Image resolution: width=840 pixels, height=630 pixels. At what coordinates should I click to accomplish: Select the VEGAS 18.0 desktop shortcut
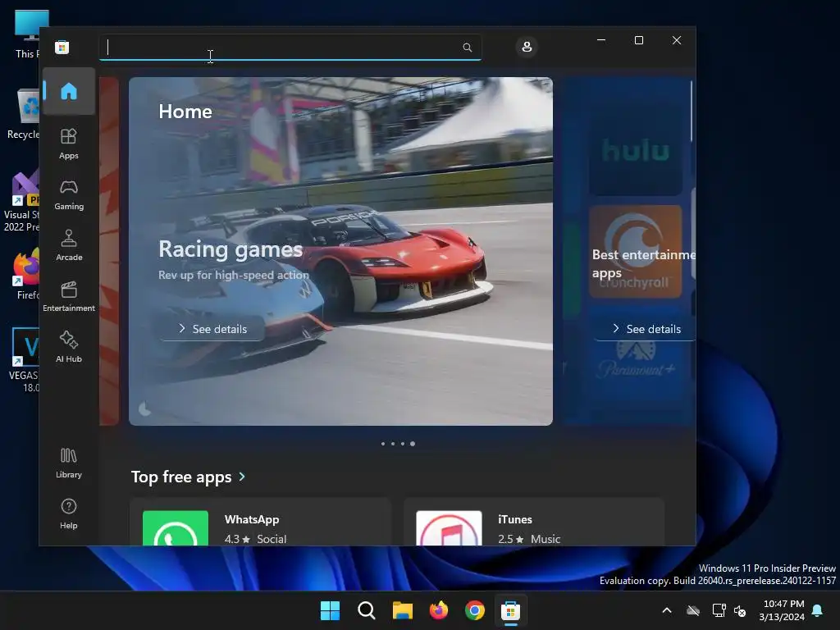(23, 359)
